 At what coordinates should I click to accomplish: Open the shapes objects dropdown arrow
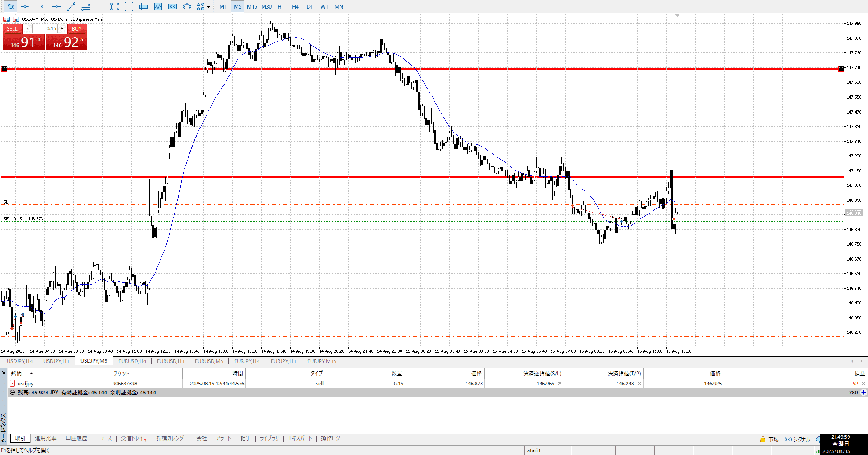point(208,7)
